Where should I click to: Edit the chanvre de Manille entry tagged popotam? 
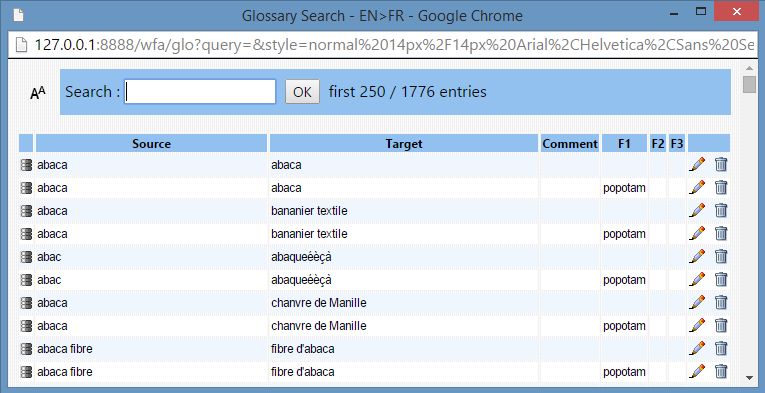(x=697, y=325)
